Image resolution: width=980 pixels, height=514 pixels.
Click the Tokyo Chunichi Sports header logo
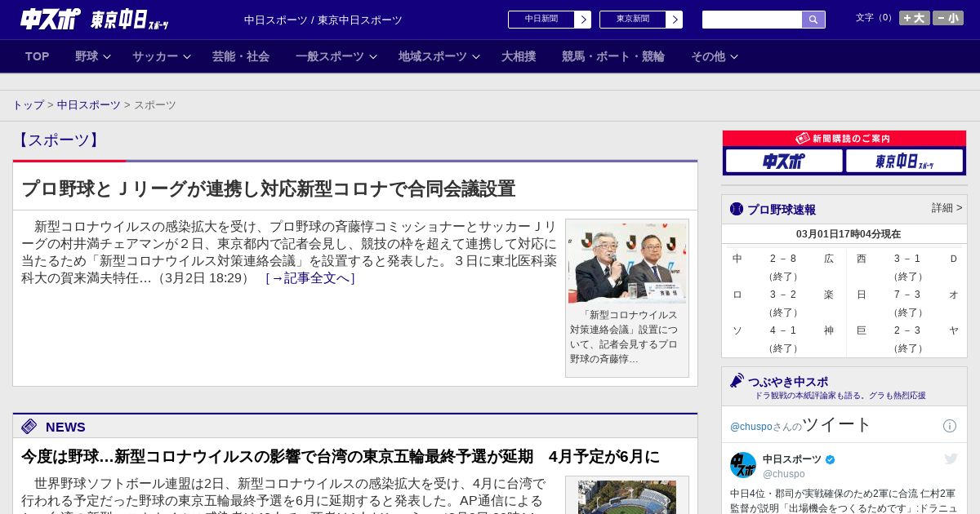130,20
